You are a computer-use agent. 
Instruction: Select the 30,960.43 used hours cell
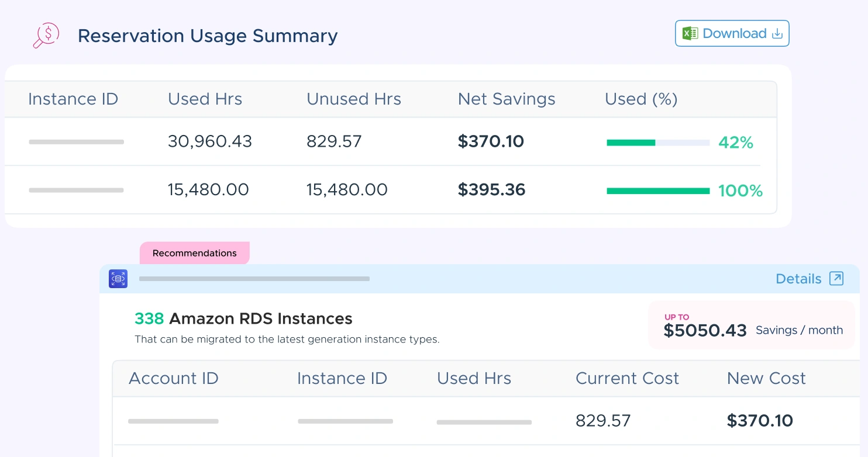pos(209,141)
